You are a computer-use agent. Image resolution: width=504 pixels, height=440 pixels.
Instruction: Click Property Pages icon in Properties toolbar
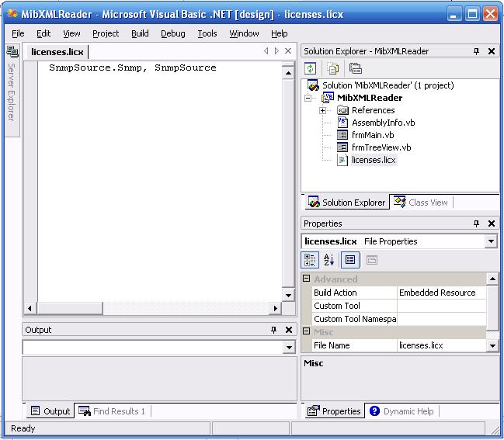pos(371,260)
